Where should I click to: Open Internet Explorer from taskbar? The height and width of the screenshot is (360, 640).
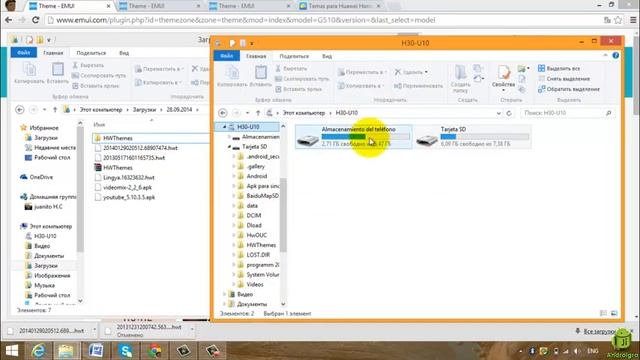click(38, 351)
